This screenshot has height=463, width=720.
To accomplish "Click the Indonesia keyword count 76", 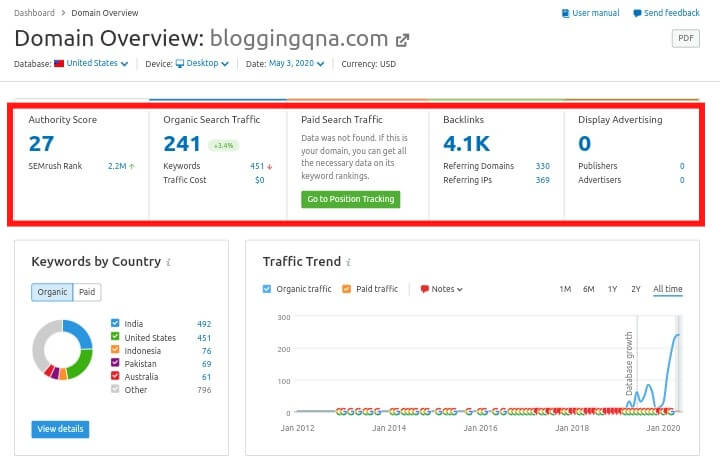I will coord(207,351).
